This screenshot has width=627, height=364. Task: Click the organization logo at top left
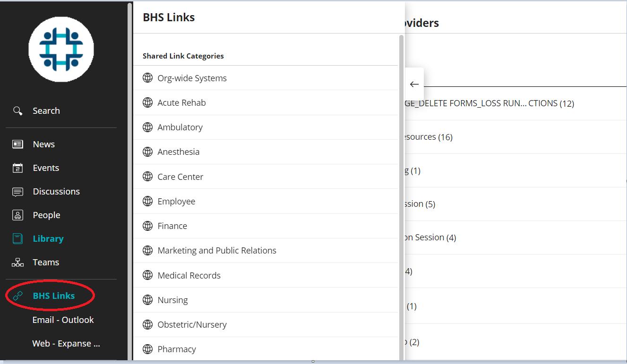click(61, 49)
